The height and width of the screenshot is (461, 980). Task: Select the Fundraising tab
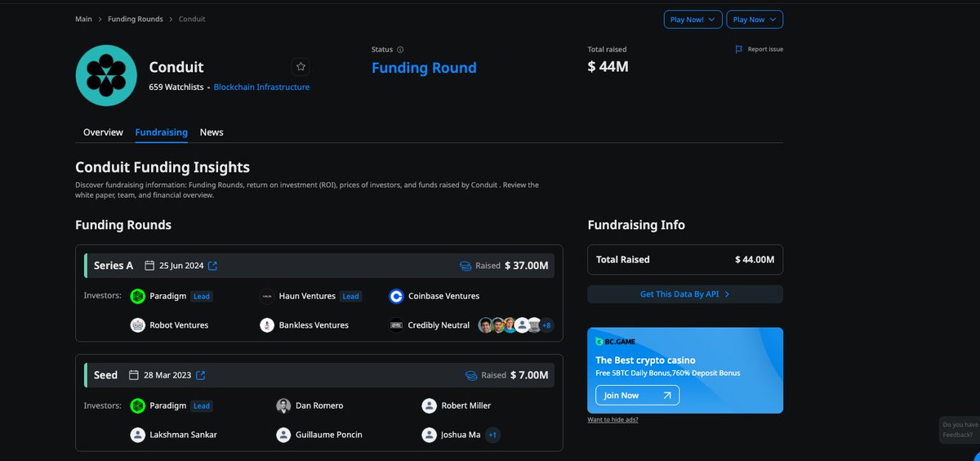pyautogui.click(x=162, y=132)
